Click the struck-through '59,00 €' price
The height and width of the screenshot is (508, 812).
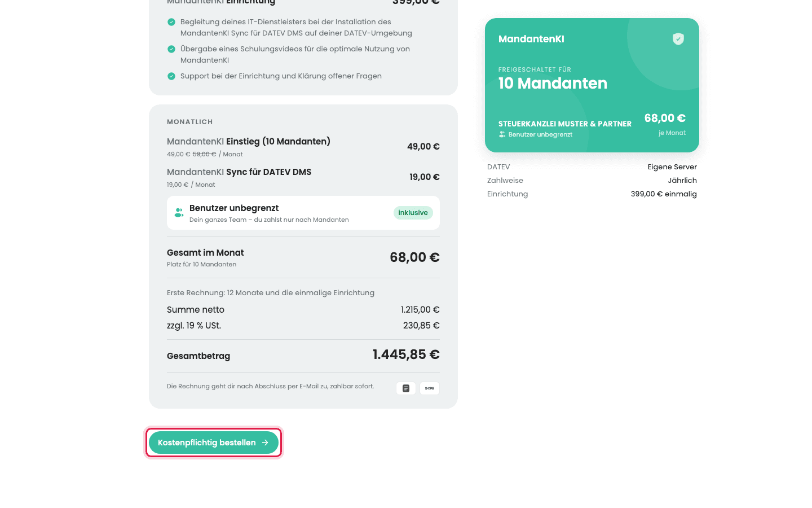204,154
